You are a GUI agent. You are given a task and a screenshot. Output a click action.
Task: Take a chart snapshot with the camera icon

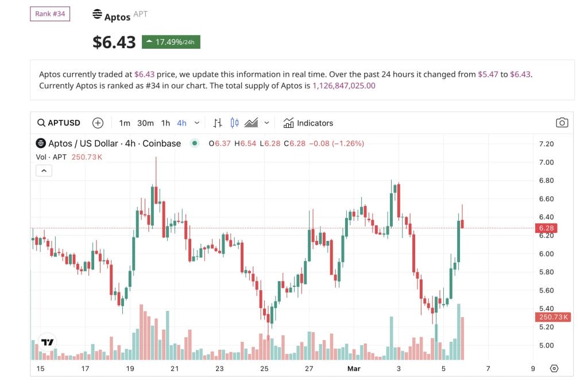[x=562, y=122]
